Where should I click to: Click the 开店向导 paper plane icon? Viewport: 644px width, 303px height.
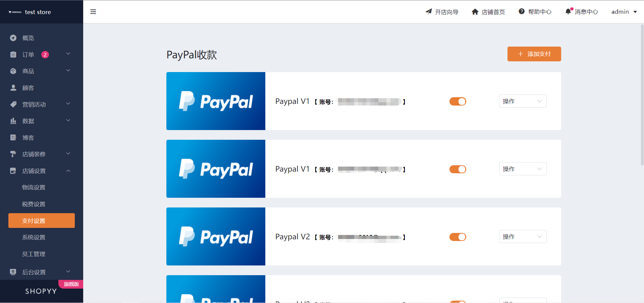pos(429,12)
